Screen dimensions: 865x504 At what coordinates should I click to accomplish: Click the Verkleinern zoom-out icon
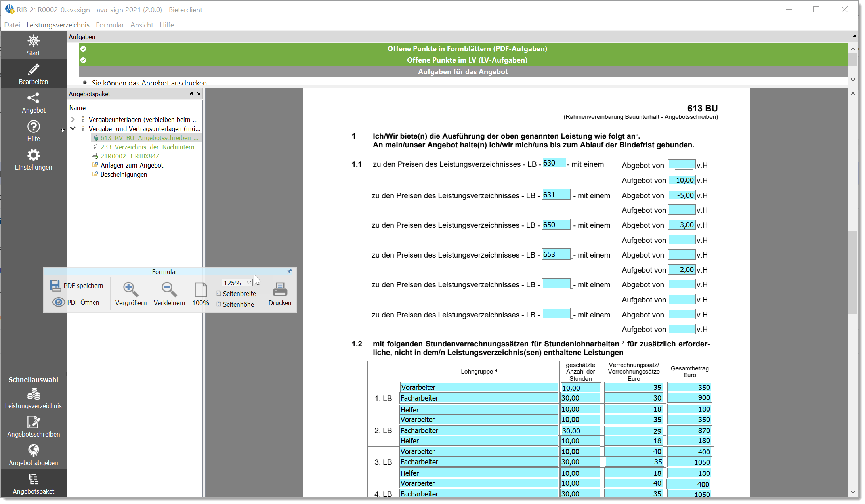click(x=169, y=290)
